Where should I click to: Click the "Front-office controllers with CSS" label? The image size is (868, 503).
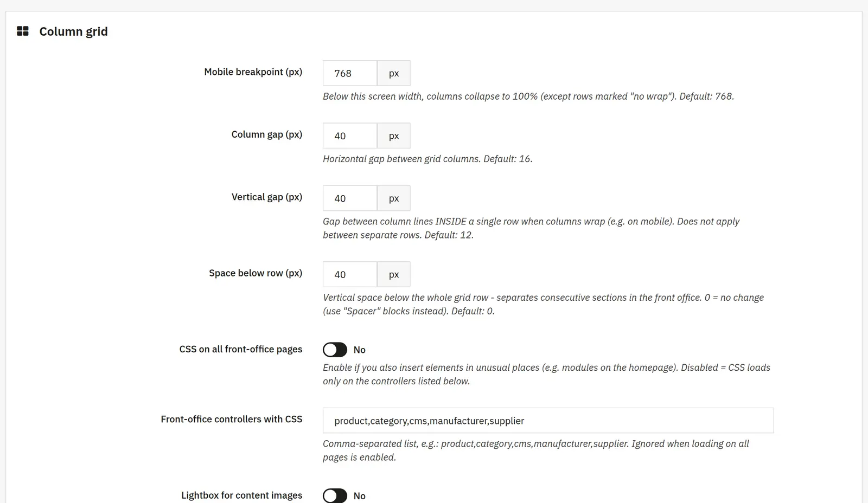(232, 420)
